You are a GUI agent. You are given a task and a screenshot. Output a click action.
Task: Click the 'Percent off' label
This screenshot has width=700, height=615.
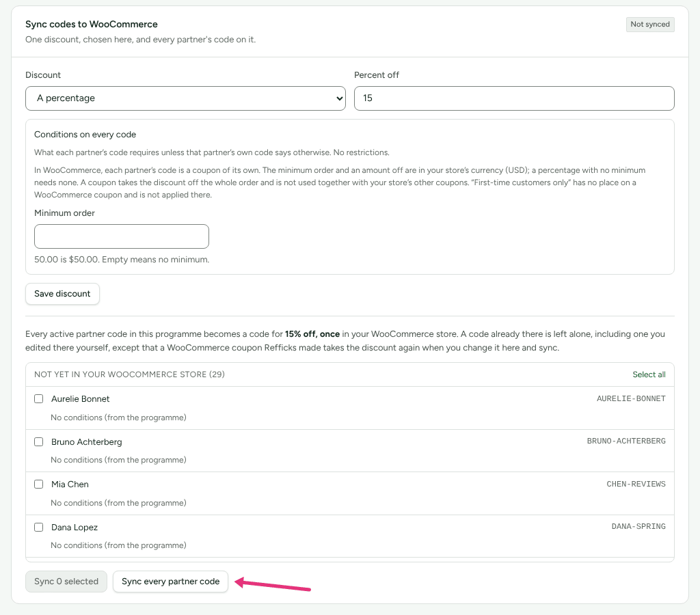tap(377, 75)
